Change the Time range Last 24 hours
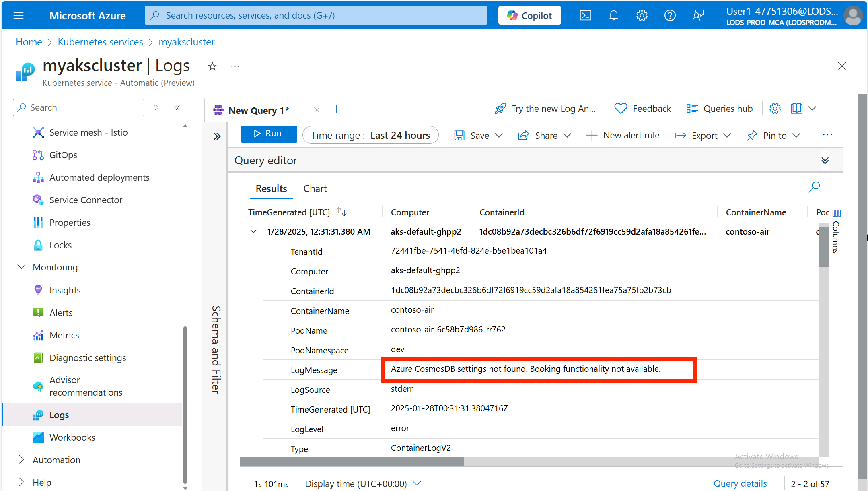This screenshot has width=868, height=491. (370, 136)
